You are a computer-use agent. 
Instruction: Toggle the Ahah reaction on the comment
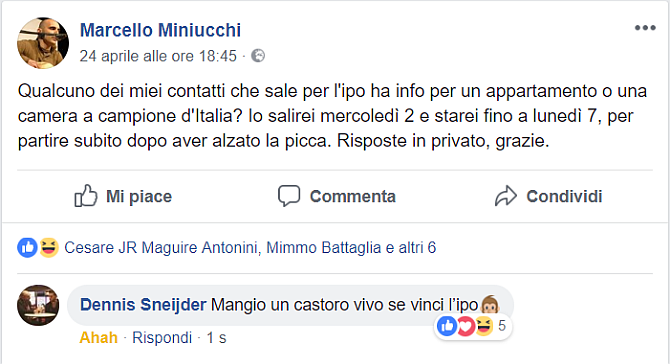click(98, 338)
